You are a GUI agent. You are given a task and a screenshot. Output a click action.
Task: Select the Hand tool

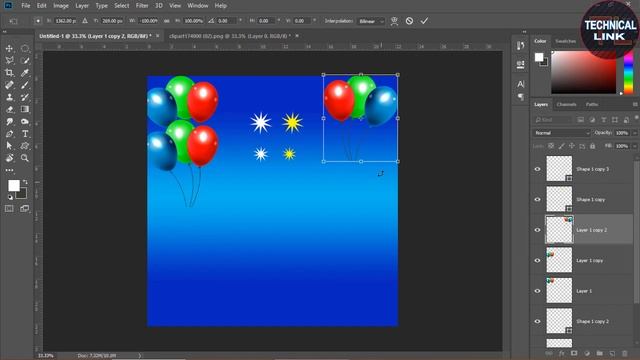9,158
